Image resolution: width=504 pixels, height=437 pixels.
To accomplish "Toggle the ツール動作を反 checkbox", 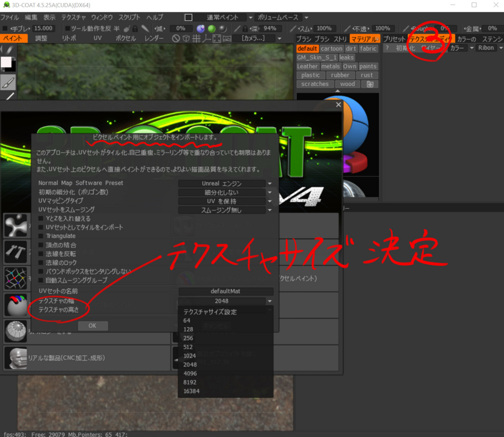I will pos(67,29).
